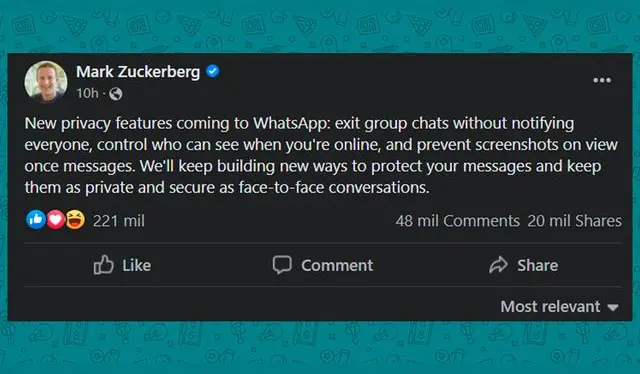
Task: Click the Comment button label
Action: (337, 265)
